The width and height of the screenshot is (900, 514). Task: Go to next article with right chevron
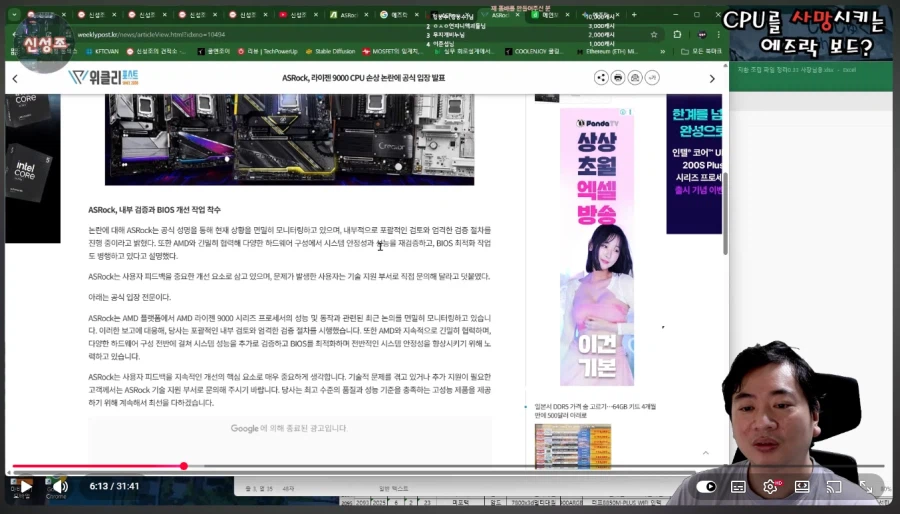click(712, 79)
